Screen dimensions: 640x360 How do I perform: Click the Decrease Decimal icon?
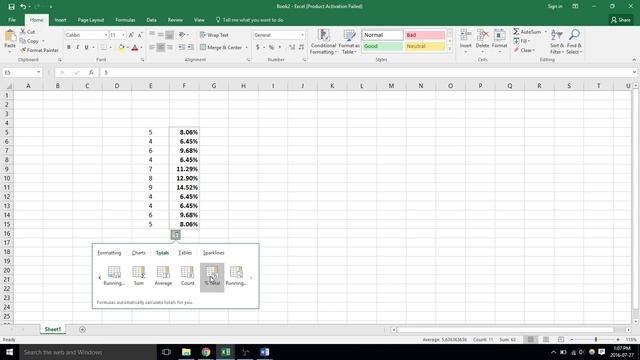(301, 47)
